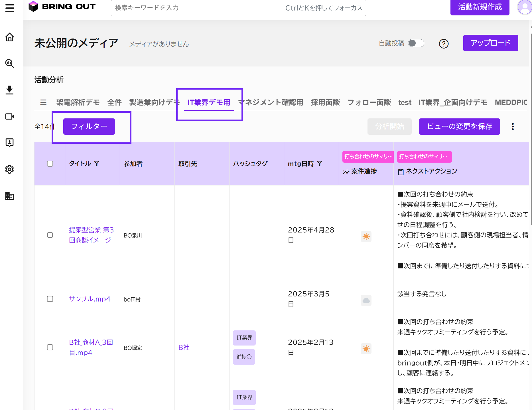Open the three-dot more options menu
Image resolution: width=532 pixels, height=410 pixels.
tap(513, 127)
